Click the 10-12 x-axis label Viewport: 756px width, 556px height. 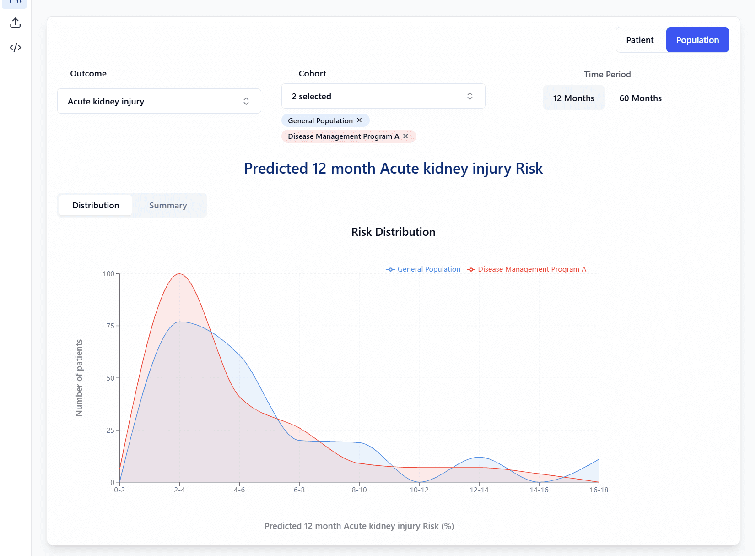point(419,490)
